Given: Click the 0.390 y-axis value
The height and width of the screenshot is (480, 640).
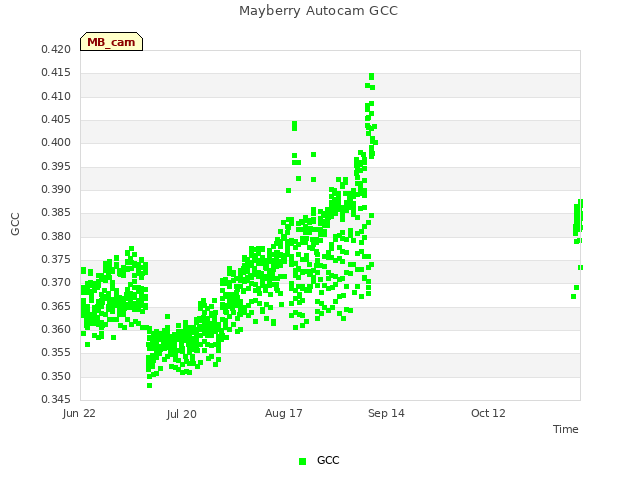Looking at the screenshot, I should (56, 189).
